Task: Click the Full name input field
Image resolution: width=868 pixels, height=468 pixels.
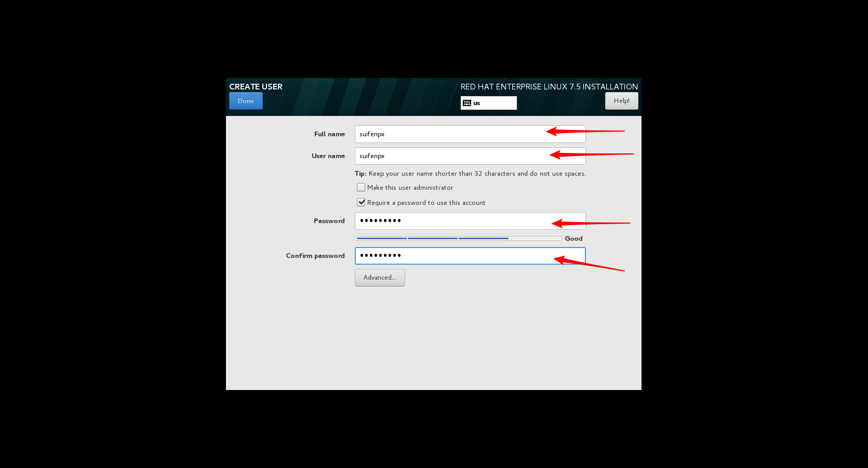Action: [470, 134]
